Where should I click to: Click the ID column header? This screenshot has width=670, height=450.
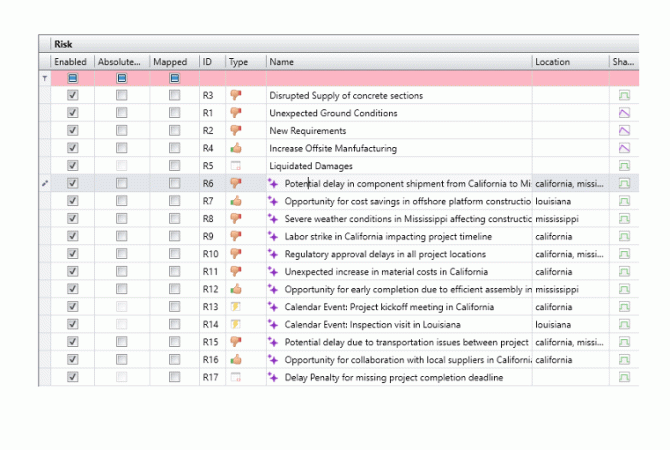click(211, 62)
